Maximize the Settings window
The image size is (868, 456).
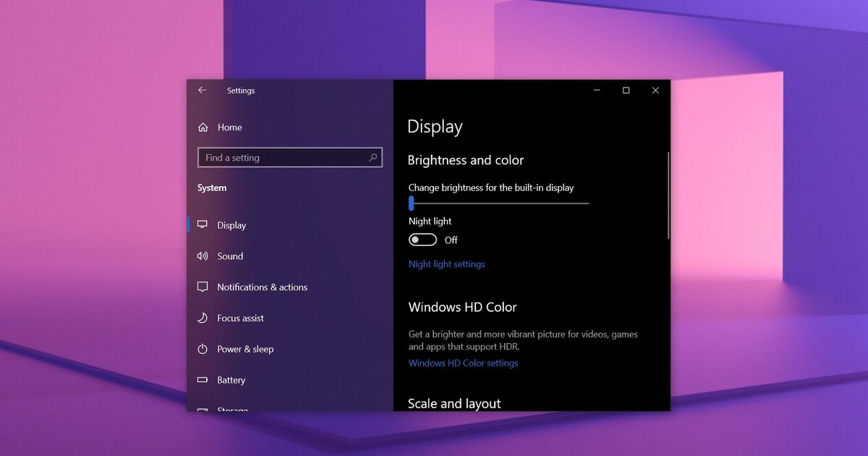coord(626,90)
